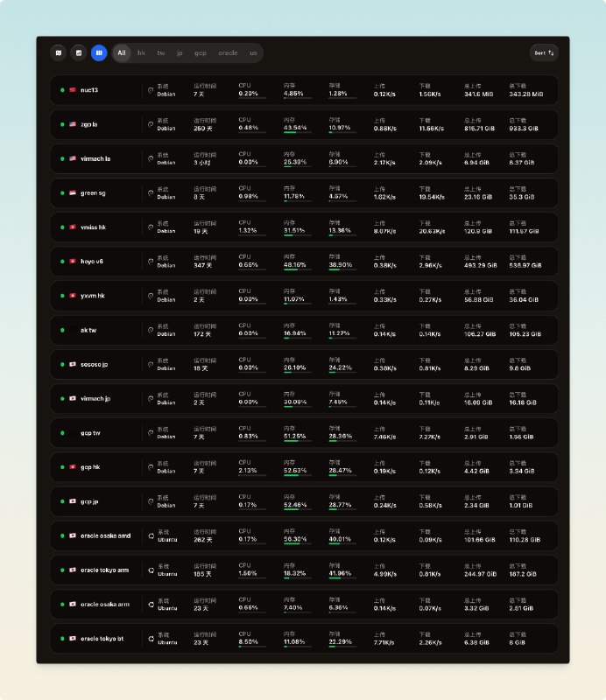
Task: Click the Singapore flag beside green sg
Action: coord(73,192)
